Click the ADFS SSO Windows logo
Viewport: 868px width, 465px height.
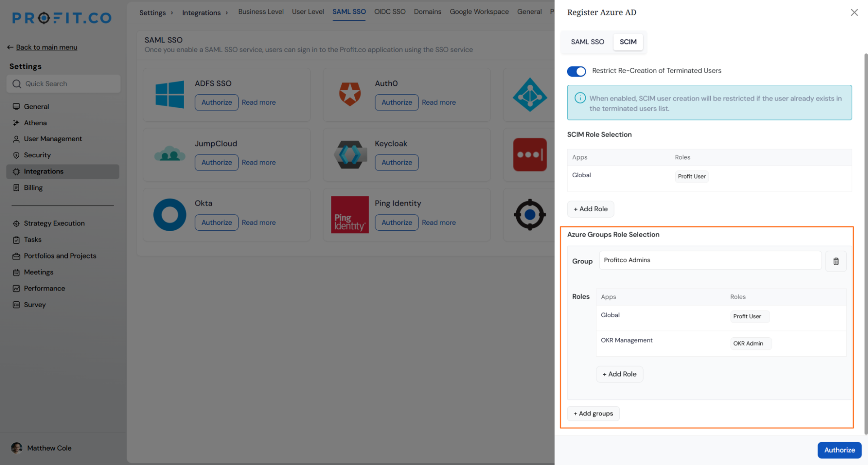click(170, 94)
